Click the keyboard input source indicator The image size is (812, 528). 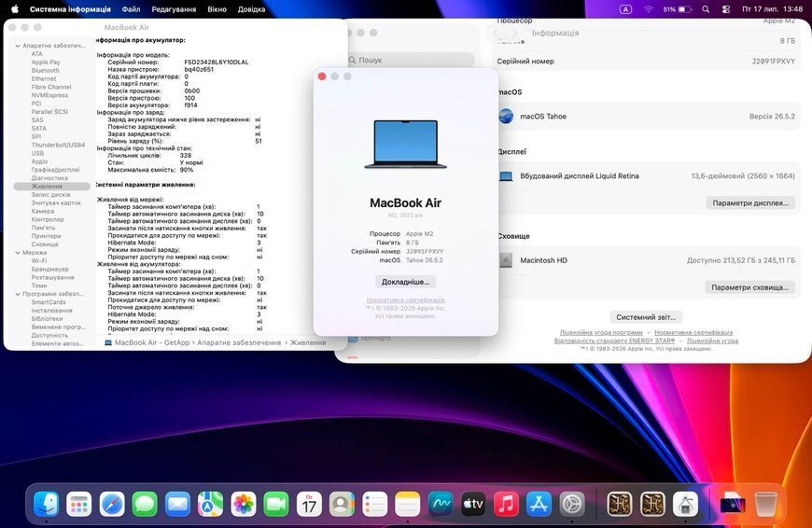(x=625, y=8)
